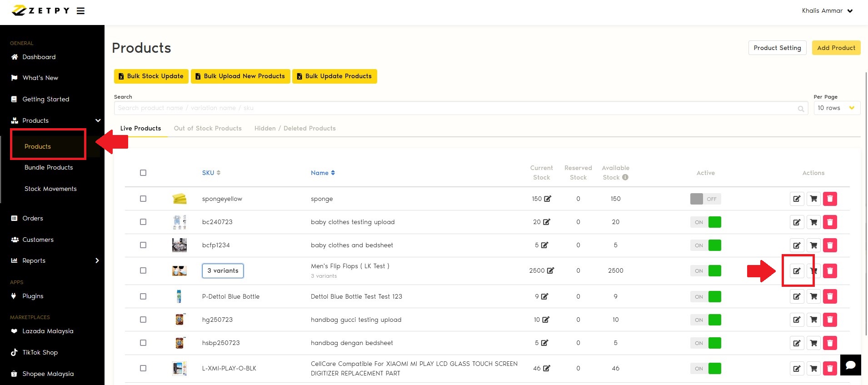Switch to Out of Stock Products tab

[208, 129]
